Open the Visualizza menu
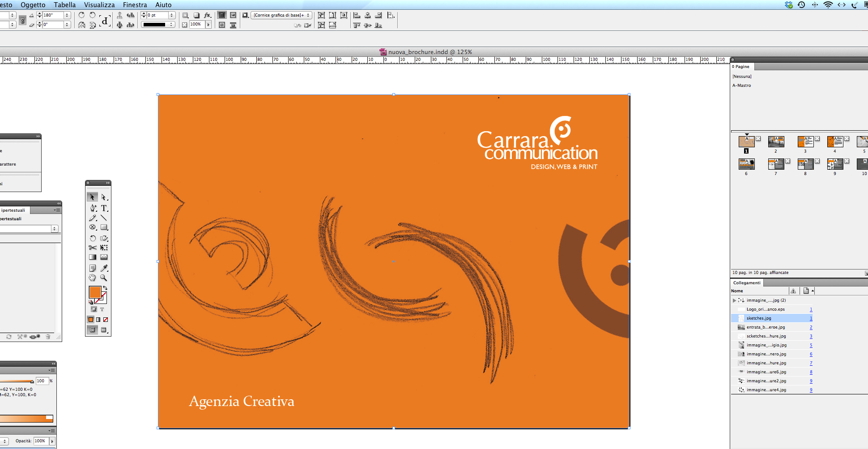The height and width of the screenshot is (449, 868). (x=99, y=5)
